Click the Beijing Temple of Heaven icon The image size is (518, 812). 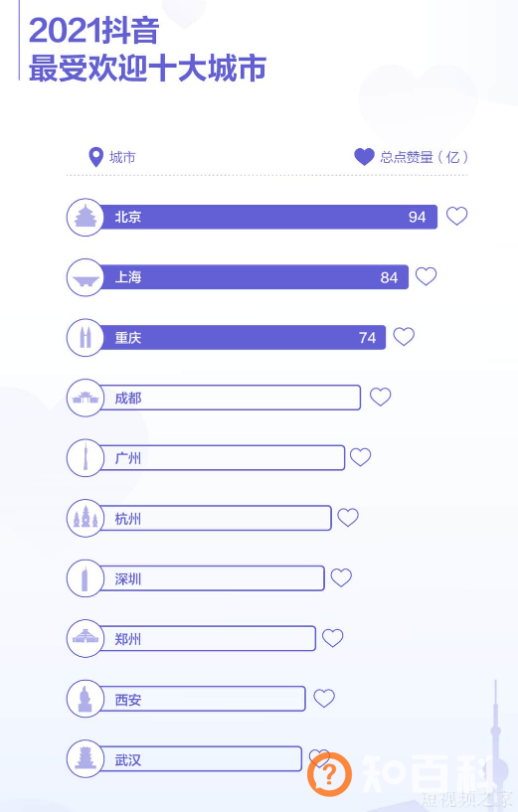(x=86, y=217)
